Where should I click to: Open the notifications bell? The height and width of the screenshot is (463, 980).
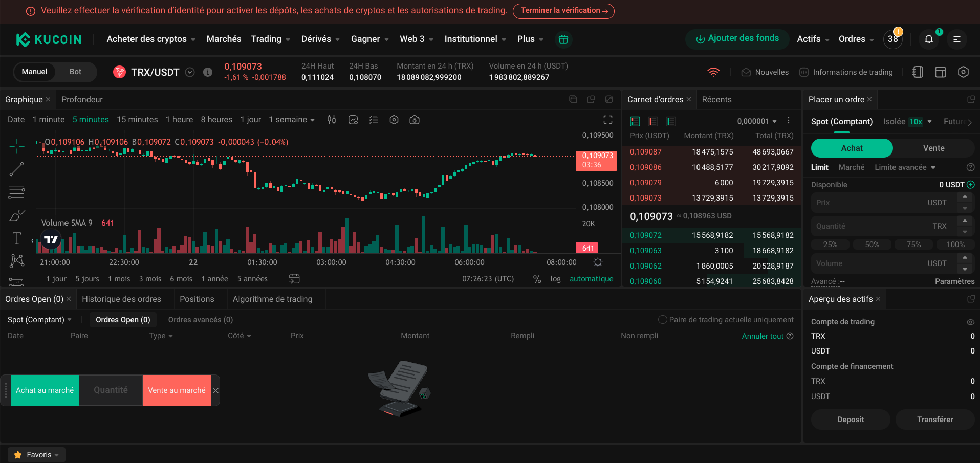point(928,39)
